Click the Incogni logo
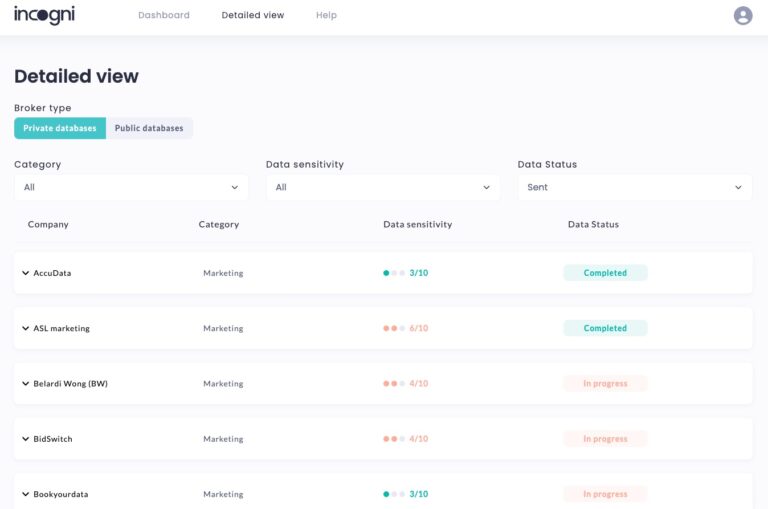 click(x=44, y=15)
